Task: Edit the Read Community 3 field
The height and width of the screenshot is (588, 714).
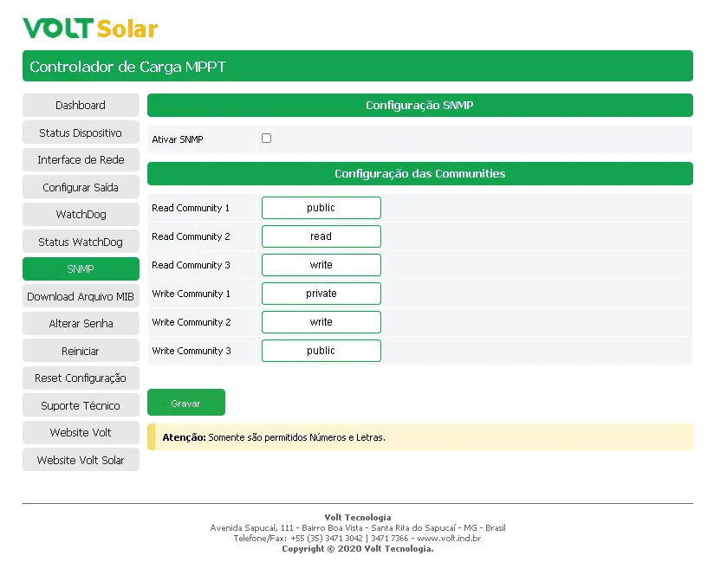Action: 321,265
